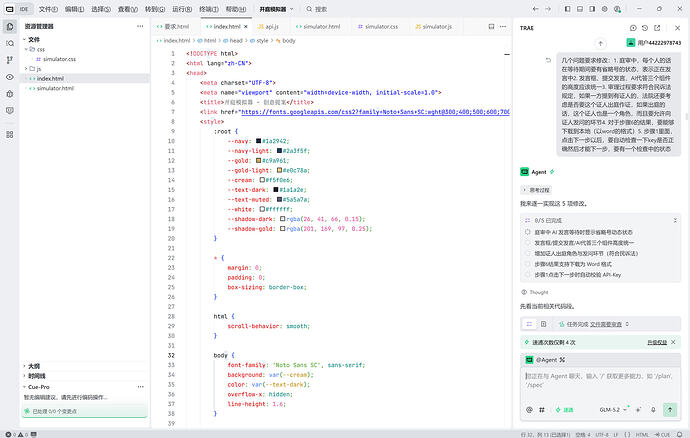The image size is (690, 438).
Task: Open the eye-shaped preview view icon
Action: click(x=10, y=77)
